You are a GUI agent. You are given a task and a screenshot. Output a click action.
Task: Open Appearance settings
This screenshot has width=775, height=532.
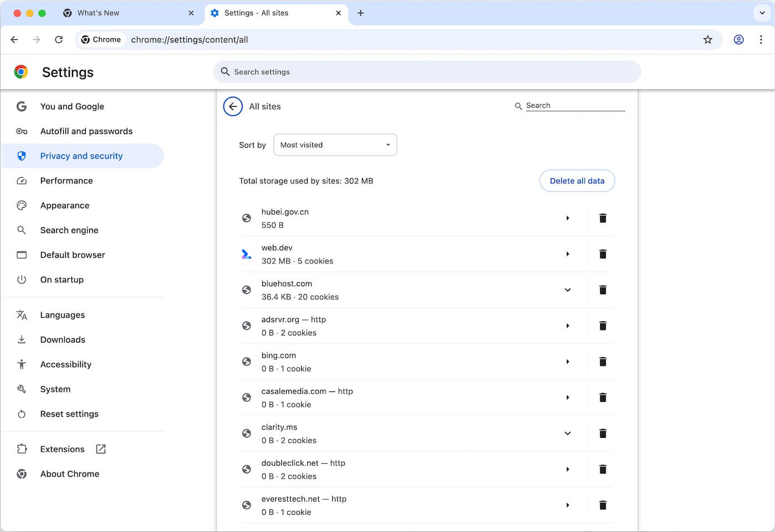pos(83,205)
